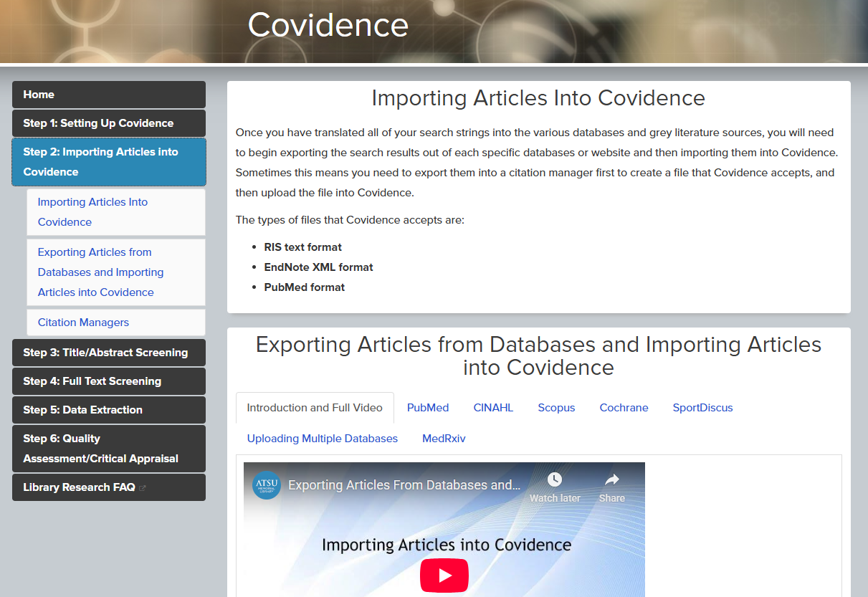Click the video Share arrow icon

[x=611, y=479]
